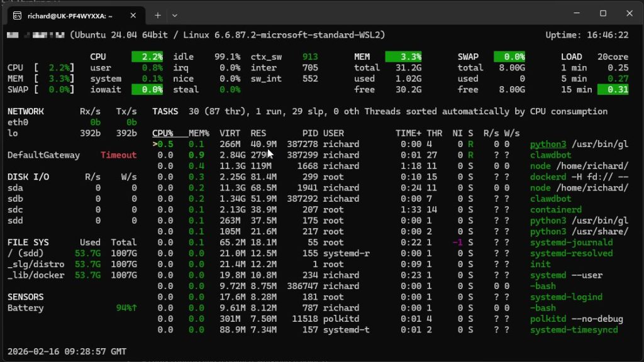
Task: Maximize the terminal window
Action: [602, 14]
